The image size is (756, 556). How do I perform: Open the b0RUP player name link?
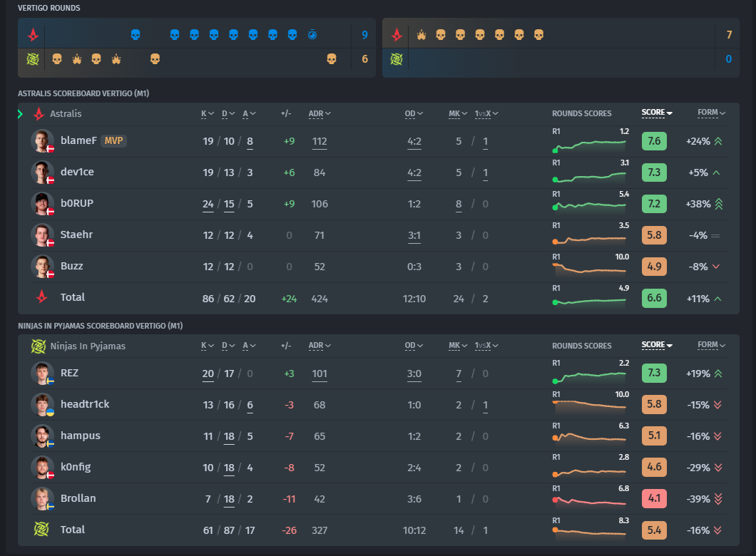pos(76,203)
